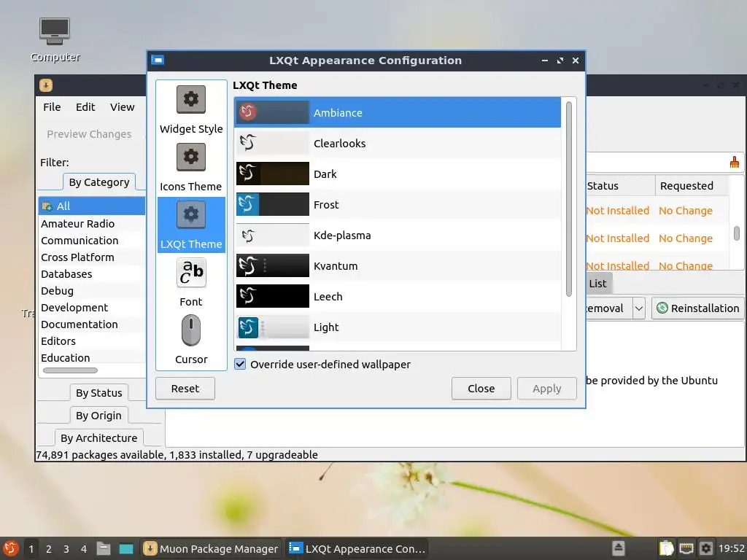The image size is (747, 560).
Task: Choose the Dark theme
Action: pos(398,174)
